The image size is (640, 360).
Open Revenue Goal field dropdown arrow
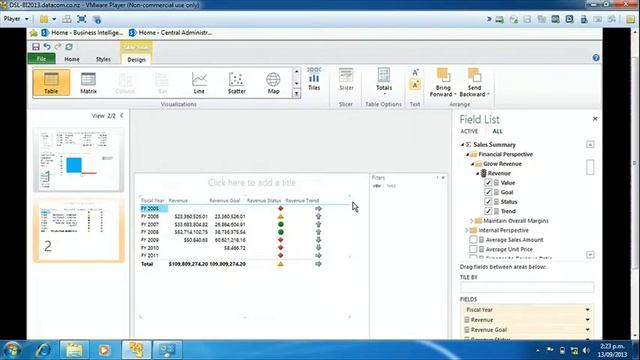coord(587,329)
